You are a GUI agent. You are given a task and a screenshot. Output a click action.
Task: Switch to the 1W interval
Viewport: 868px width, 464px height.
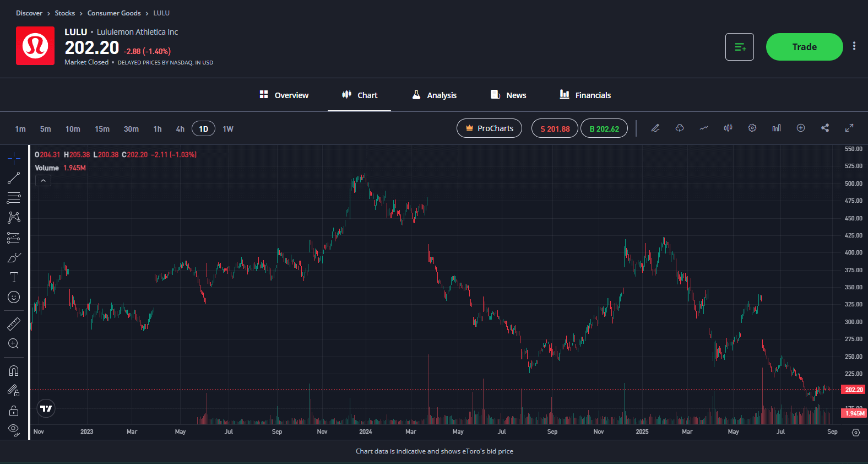click(228, 129)
